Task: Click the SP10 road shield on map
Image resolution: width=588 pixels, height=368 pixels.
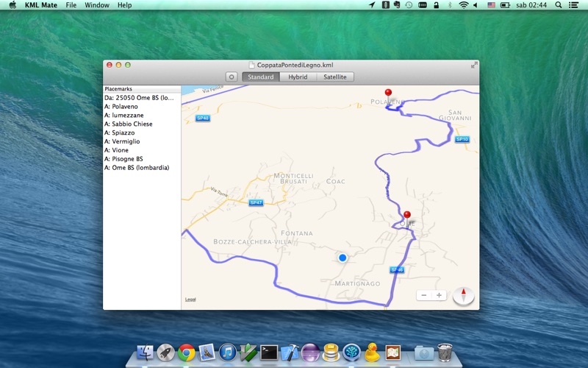Action: coord(462,139)
